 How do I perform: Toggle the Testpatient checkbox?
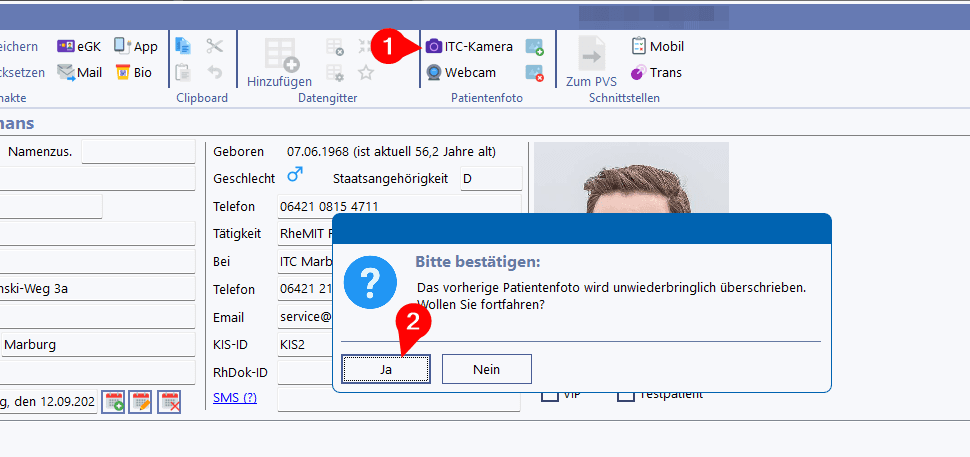(626, 395)
